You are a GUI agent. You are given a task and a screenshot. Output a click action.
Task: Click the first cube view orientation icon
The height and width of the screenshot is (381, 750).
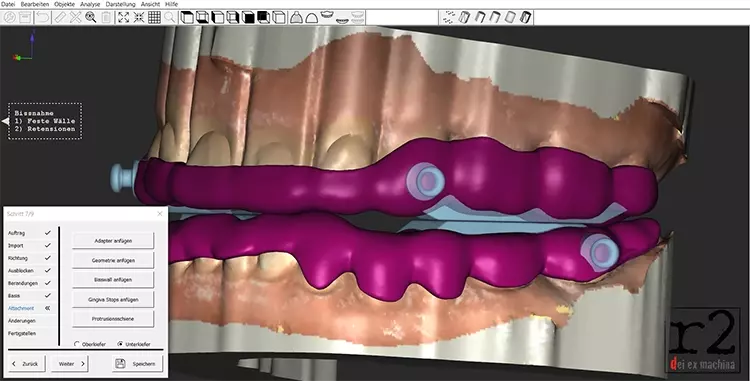coord(187,18)
